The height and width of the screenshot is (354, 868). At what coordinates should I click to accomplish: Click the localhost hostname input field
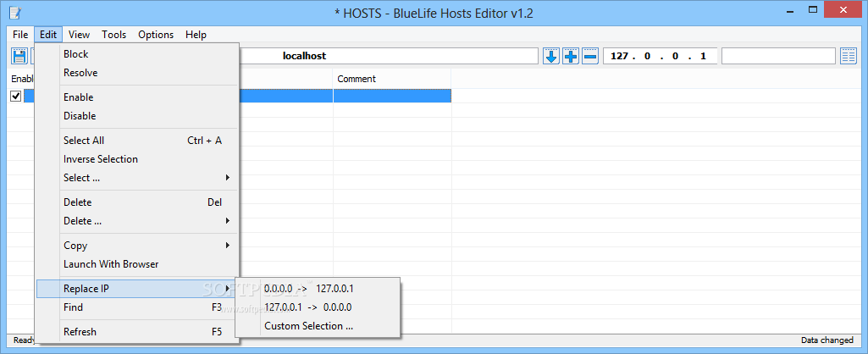coord(388,56)
